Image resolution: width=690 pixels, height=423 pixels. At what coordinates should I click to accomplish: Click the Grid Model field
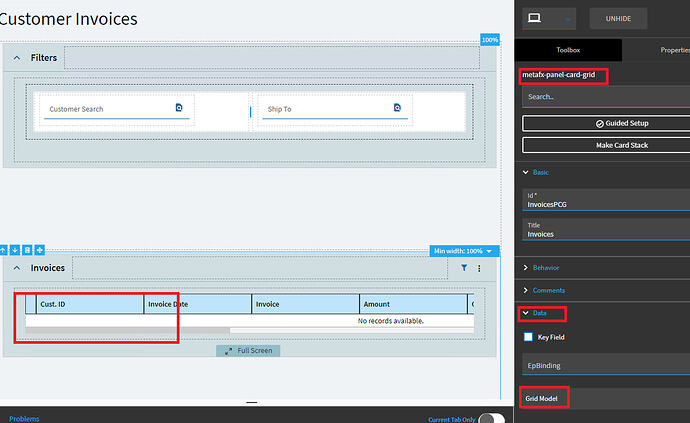(606, 398)
